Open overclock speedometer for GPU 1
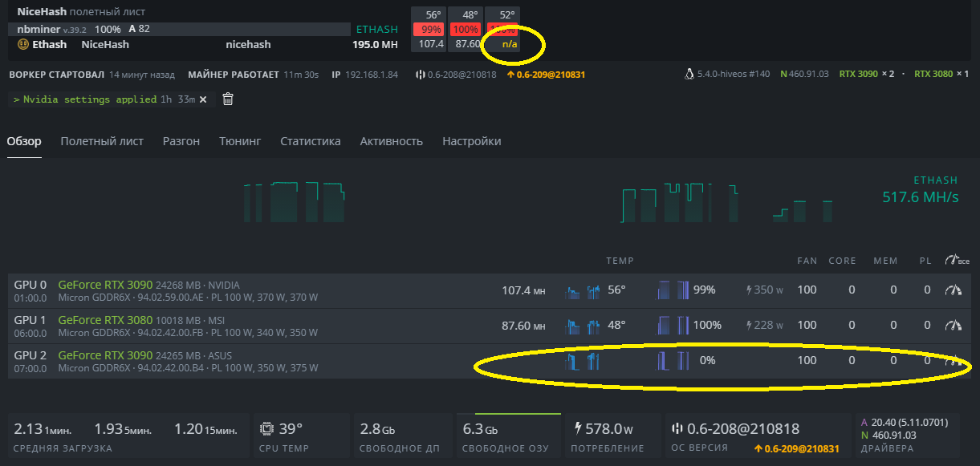The width and height of the screenshot is (980, 466). point(953,325)
